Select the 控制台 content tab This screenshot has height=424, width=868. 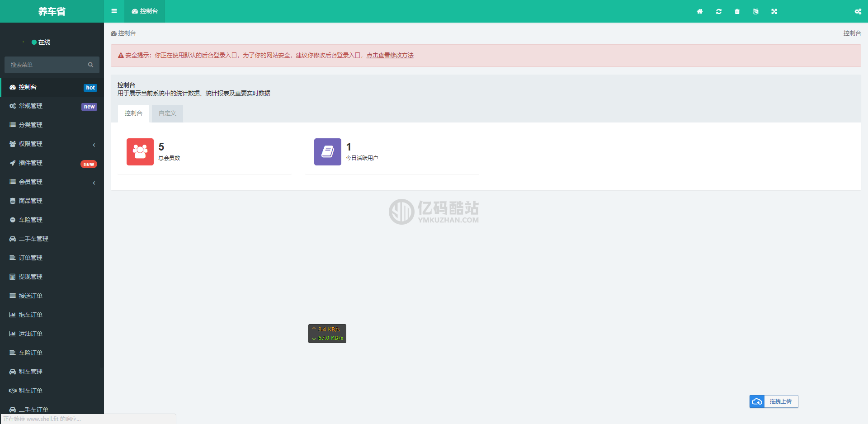click(x=133, y=113)
